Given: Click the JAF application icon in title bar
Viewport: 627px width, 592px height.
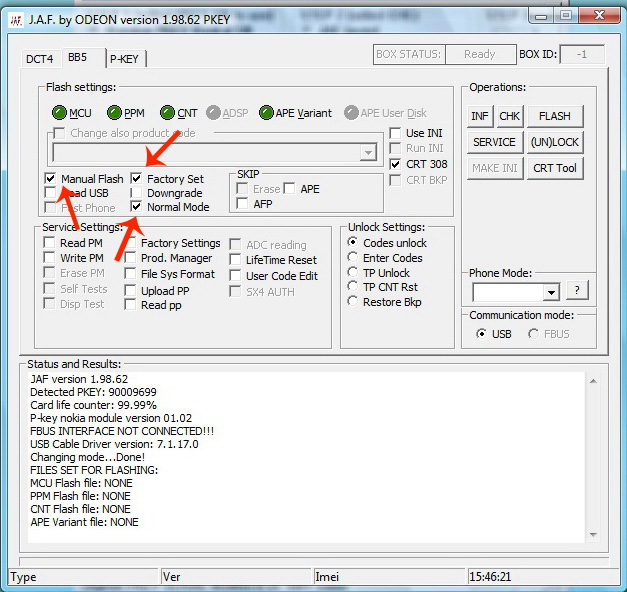Looking at the screenshot, I should coord(16,20).
